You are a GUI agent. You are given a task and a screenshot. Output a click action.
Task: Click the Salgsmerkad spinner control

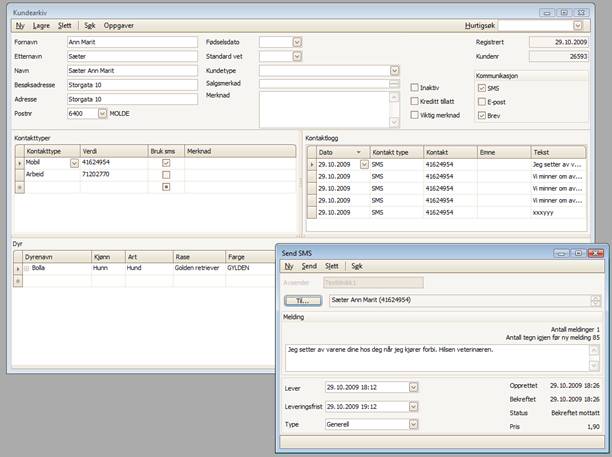pos(395,84)
